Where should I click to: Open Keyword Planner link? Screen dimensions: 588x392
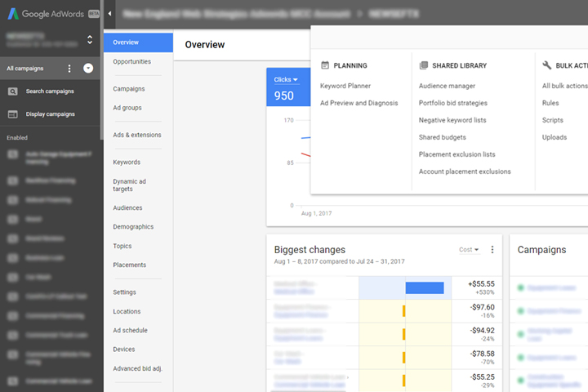(345, 86)
